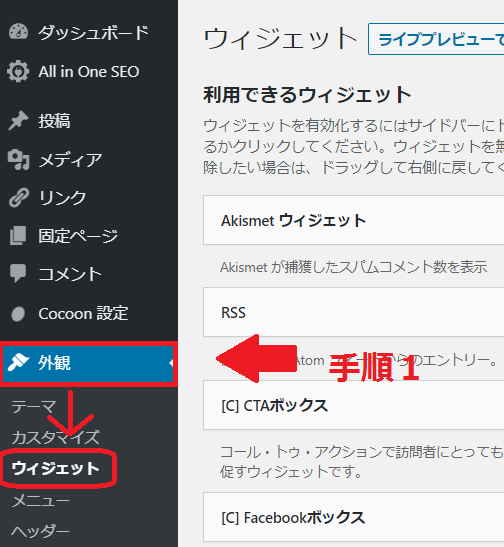Click the All in One SEO gear icon
The image size is (504, 547).
[x=18, y=71]
